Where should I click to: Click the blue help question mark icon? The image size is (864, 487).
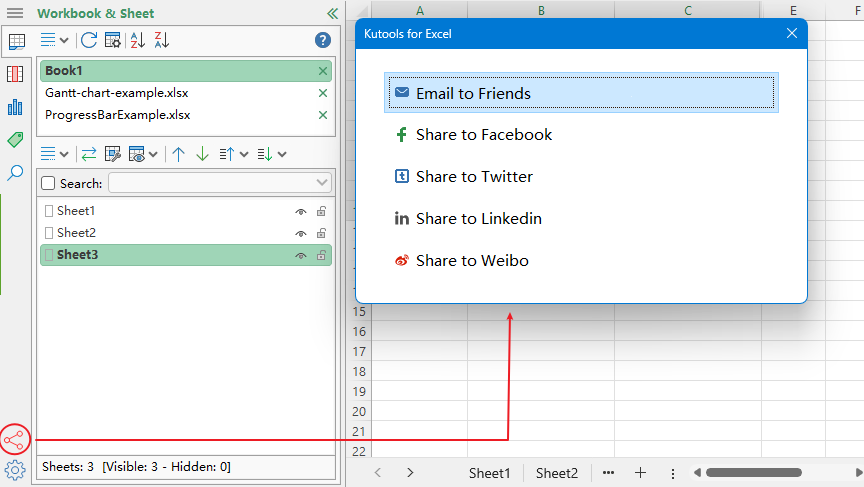tap(322, 40)
